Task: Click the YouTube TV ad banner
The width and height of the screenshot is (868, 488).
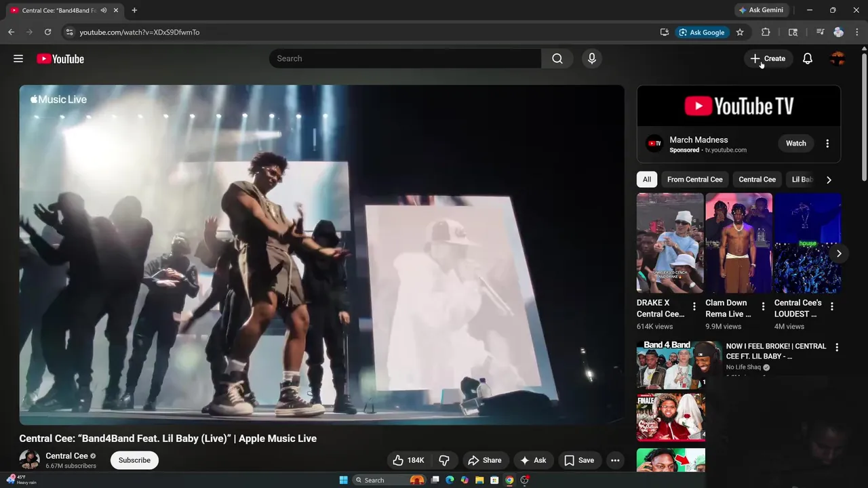Action: pyautogui.click(x=738, y=106)
